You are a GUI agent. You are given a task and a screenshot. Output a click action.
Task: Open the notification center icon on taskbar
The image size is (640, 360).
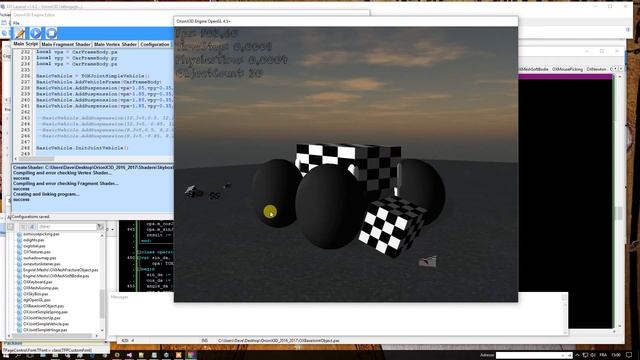629,355
